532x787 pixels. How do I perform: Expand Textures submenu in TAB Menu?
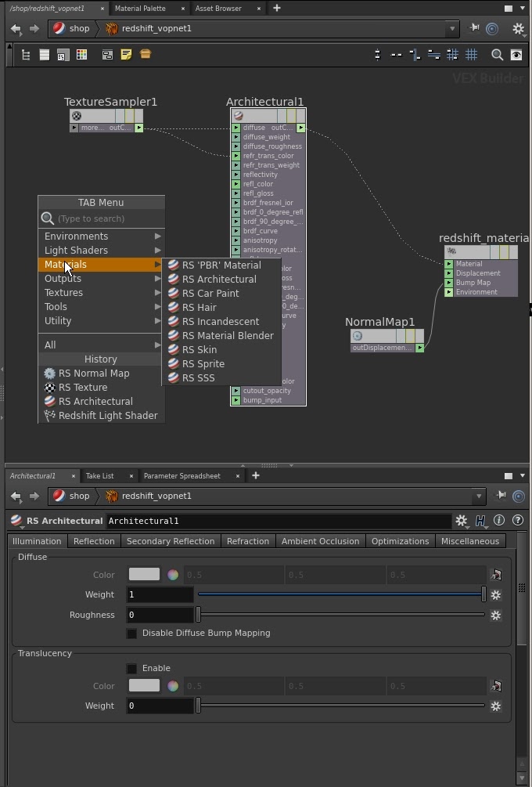click(x=101, y=293)
